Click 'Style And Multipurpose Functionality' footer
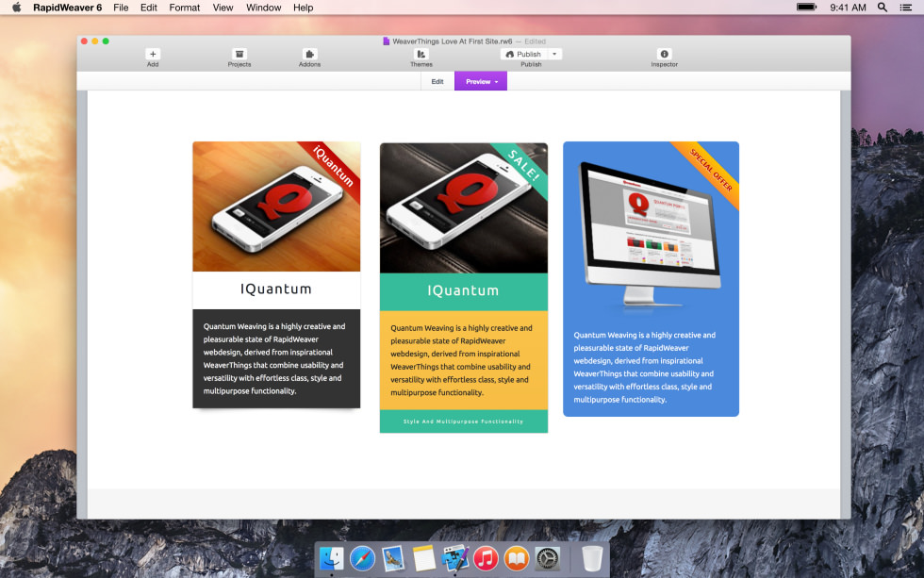This screenshot has height=578, width=924. [463, 421]
